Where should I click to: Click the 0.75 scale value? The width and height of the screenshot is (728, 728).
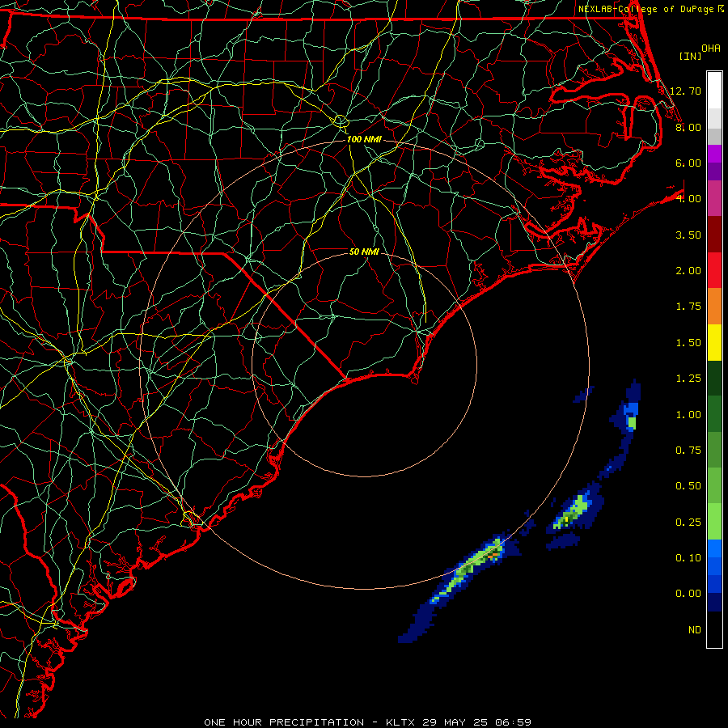click(688, 451)
